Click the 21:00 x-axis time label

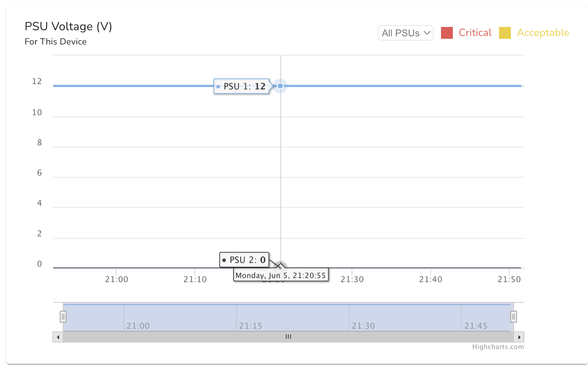tap(116, 279)
